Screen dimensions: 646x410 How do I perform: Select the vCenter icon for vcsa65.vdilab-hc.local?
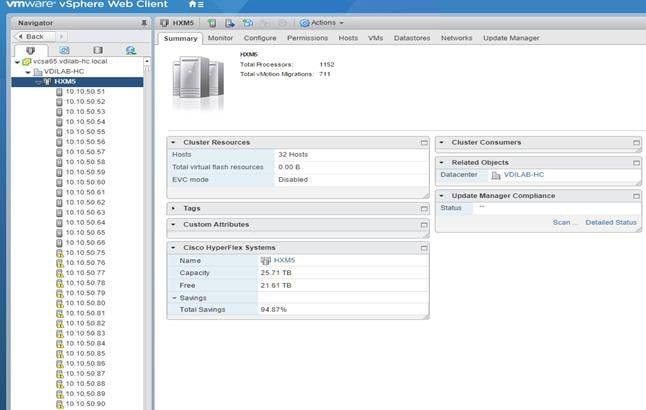[27, 61]
